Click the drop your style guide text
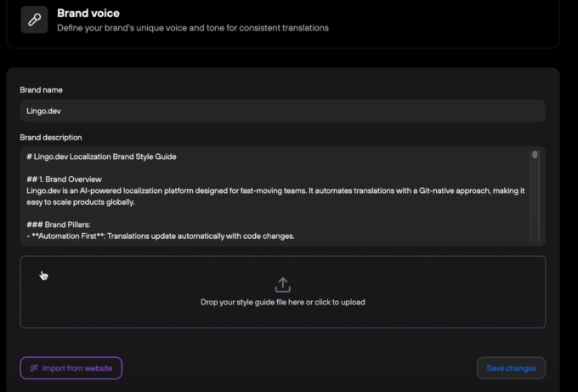The width and height of the screenshot is (578, 392). (283, 302)
